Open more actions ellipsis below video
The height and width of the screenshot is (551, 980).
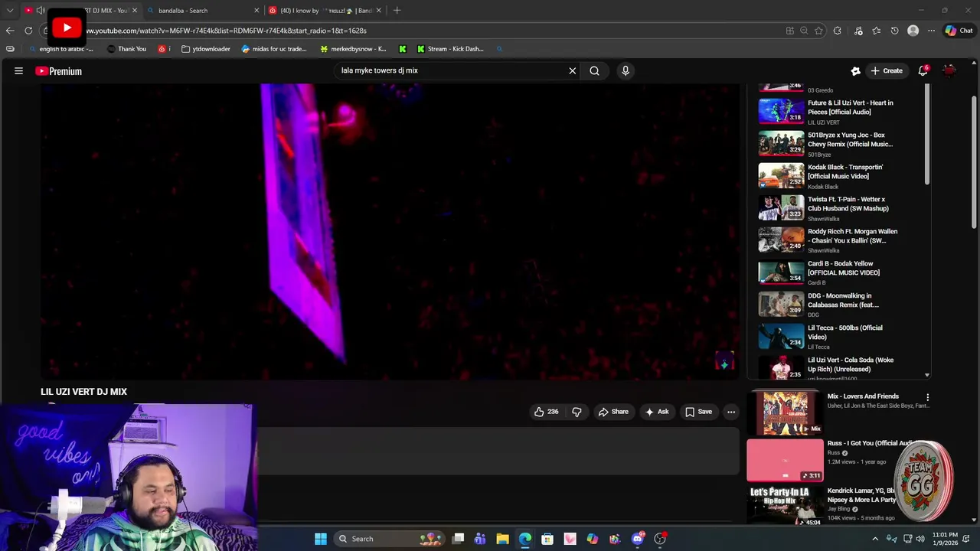click(x=731, y=412)
